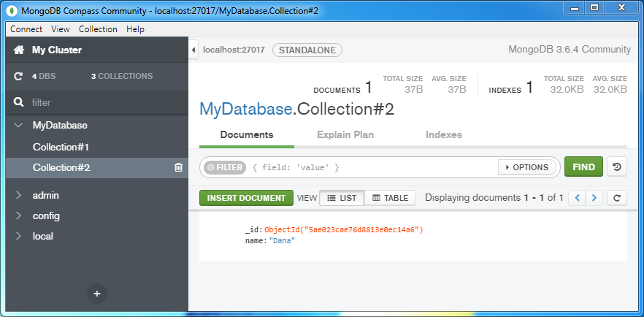Refresh the documents list
Viewport: 644px width, 317px height.
(617, 198)
